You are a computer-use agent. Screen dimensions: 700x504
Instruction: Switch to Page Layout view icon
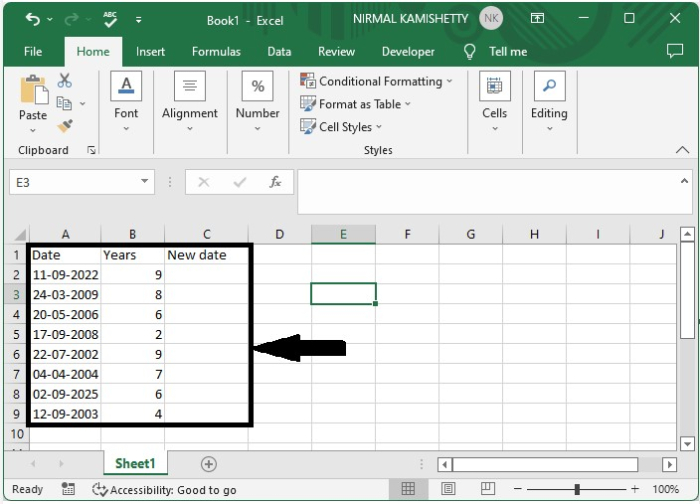click(x=448, y=489)
